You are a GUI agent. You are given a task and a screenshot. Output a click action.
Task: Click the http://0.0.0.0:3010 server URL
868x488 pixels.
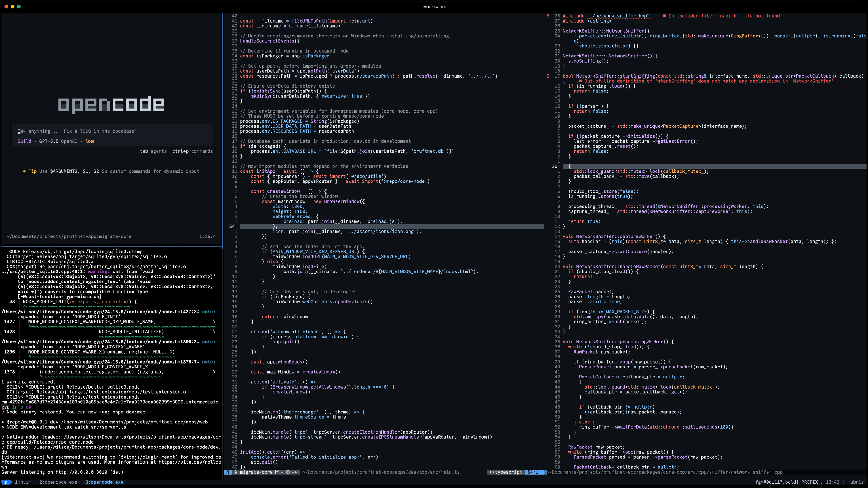point(82,472)
